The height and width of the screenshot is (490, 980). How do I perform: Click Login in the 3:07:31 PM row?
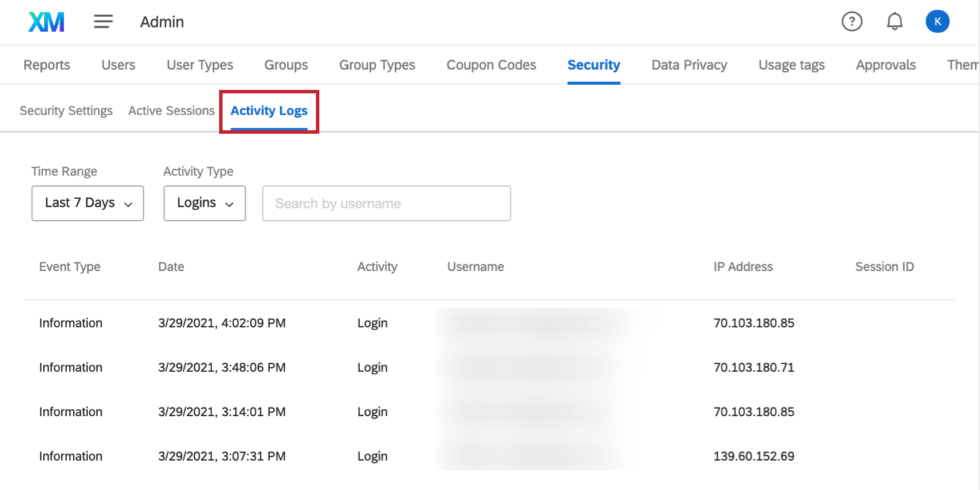pyautogui.click(x=372, y=457)
